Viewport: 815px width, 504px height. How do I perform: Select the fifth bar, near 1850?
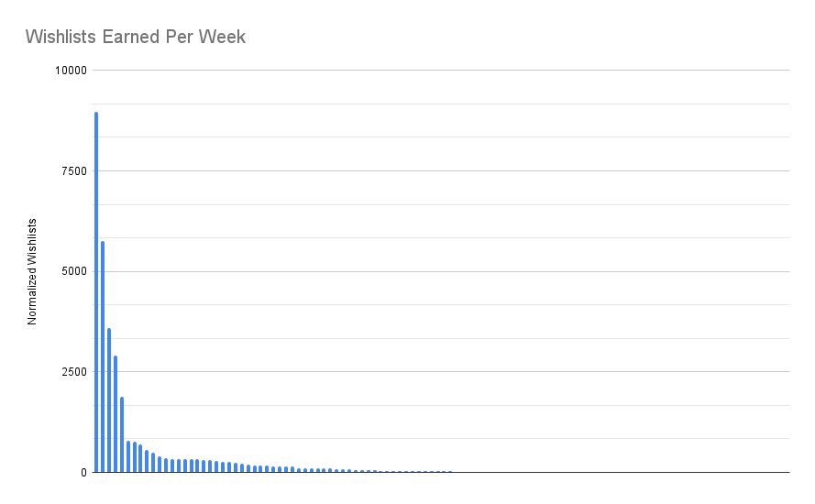[x=122, y=434]
